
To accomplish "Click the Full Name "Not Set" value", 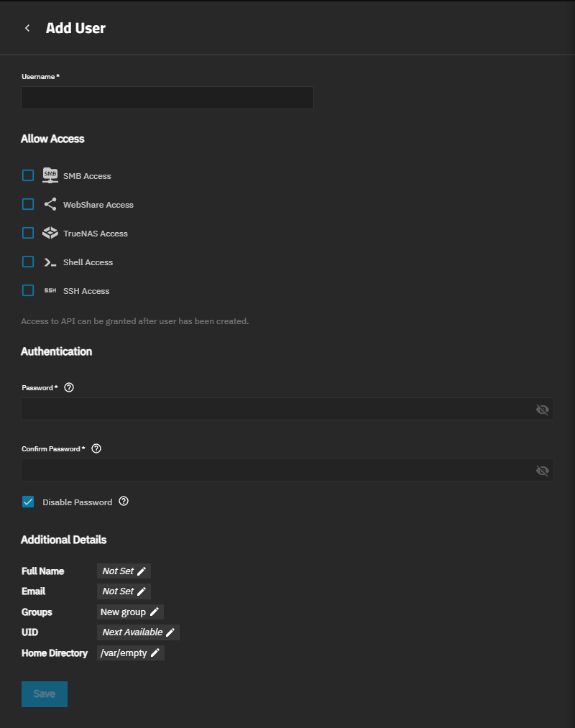I will pos(118,571).
